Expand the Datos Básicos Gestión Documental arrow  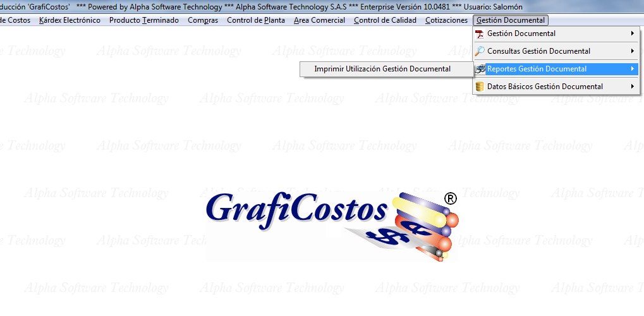[632, 87]
